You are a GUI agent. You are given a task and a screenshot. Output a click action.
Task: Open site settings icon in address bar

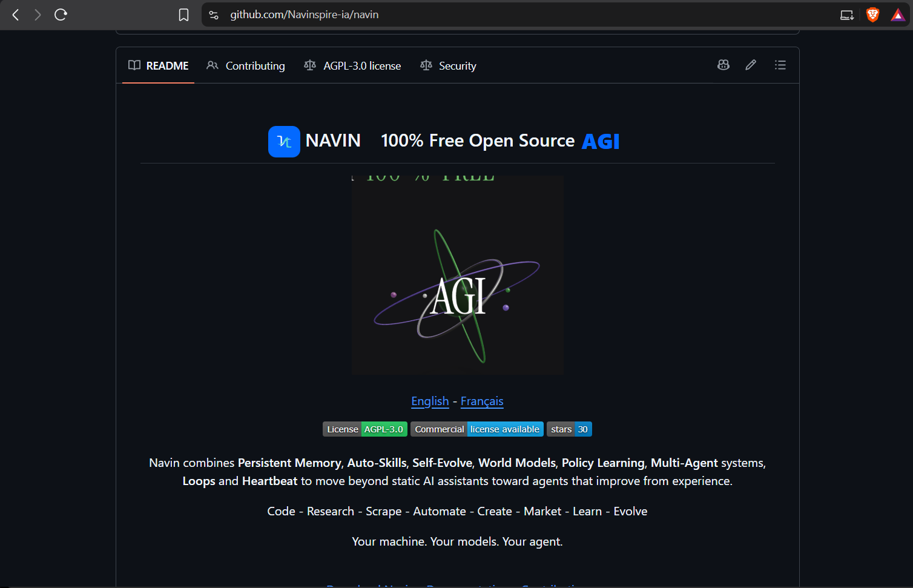tap(214, 15)
